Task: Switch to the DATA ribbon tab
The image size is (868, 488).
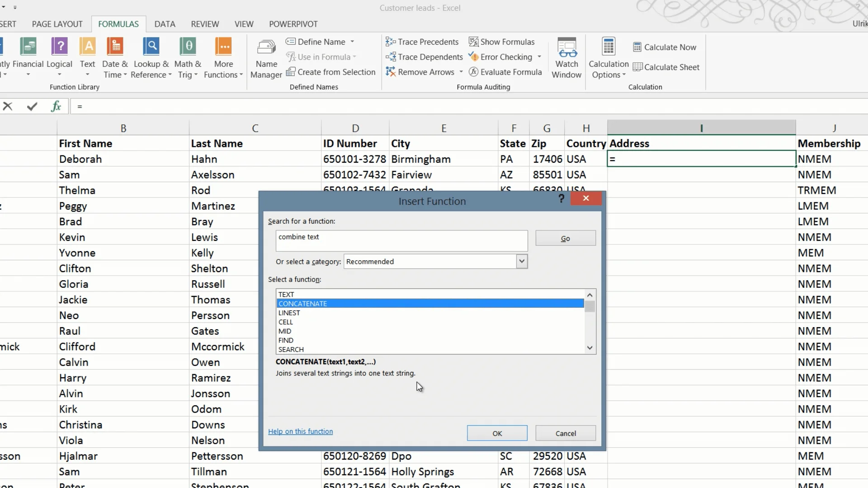Action: coord(165,24)
